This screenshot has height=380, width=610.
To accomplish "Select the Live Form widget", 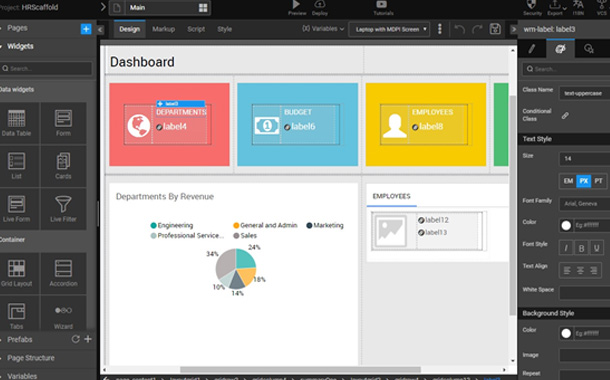I will point(16,209).
